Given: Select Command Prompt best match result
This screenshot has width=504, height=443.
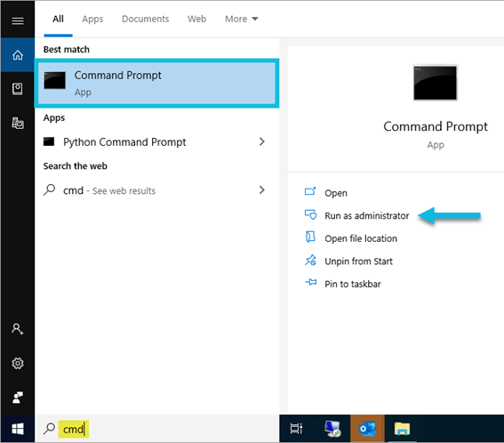Looking at the screenshot, I should [x=156, y=84].
